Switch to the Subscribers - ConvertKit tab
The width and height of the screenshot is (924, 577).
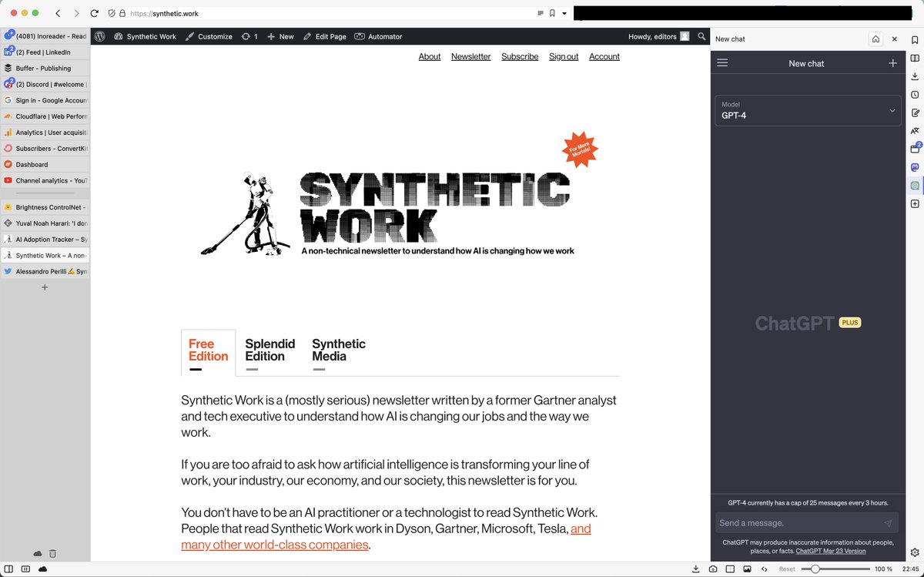click(45, 148)
